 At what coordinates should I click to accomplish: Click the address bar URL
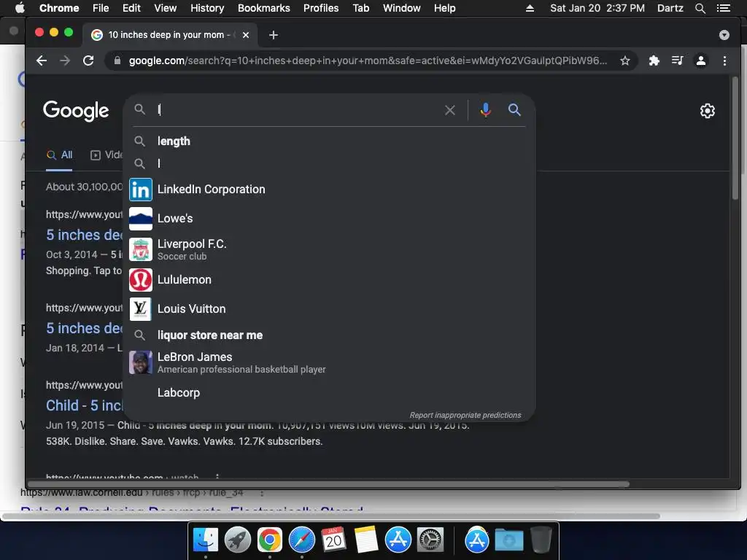368,61
